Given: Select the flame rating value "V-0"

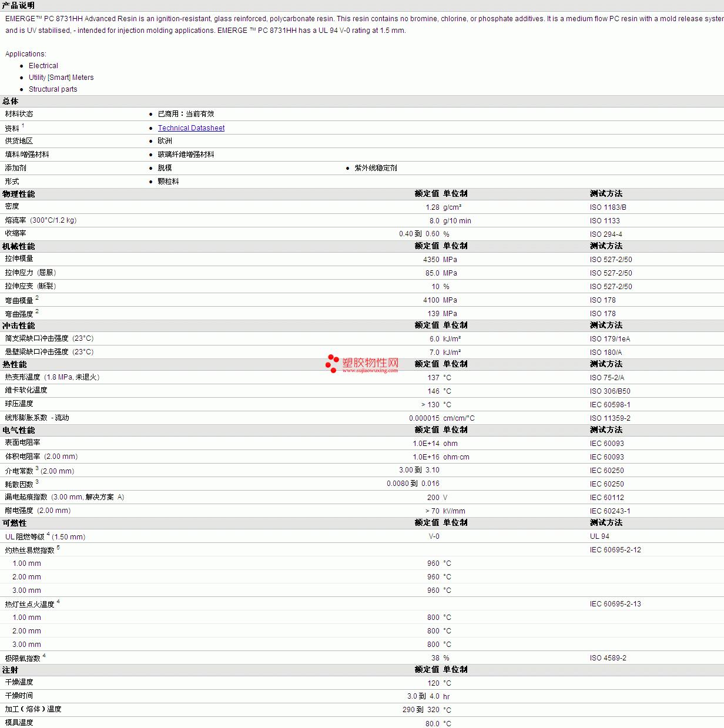Looking at the screenshot, I should coord(434,536).
